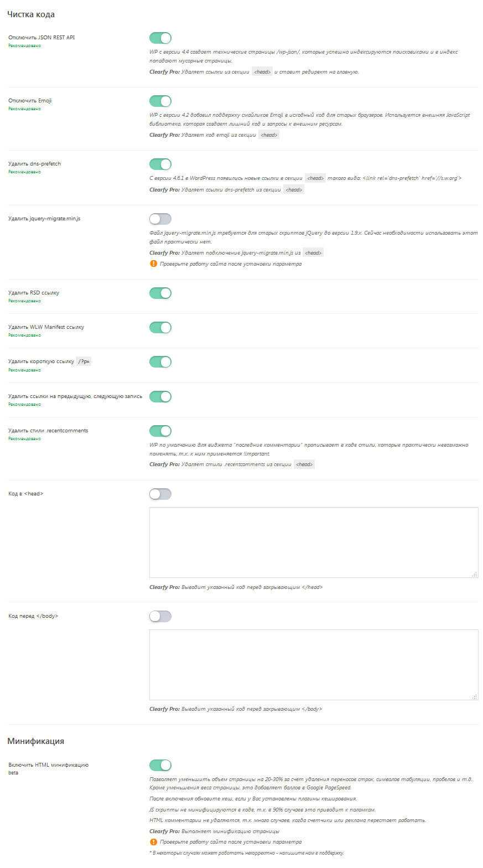483x868 pixels.
Task: Toggle the .recentcomments styles removal switch
Action: tap(160, 431)
